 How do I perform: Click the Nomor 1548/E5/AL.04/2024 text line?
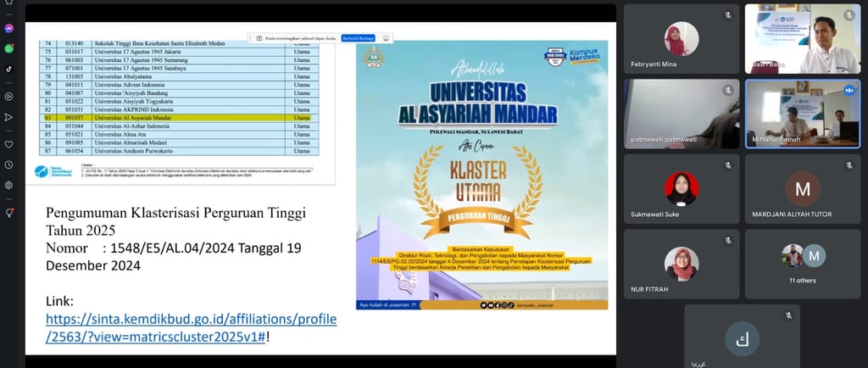173,256
